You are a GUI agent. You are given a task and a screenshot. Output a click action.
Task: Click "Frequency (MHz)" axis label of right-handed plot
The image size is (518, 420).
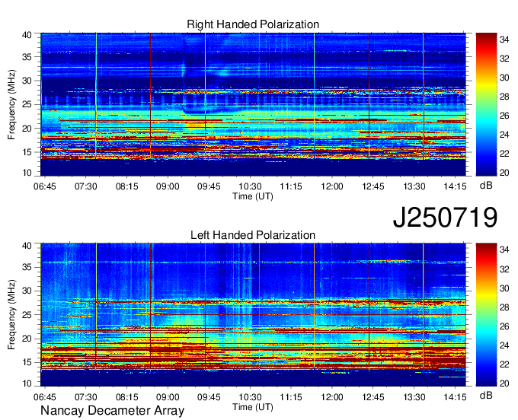[x=12, y=104]
